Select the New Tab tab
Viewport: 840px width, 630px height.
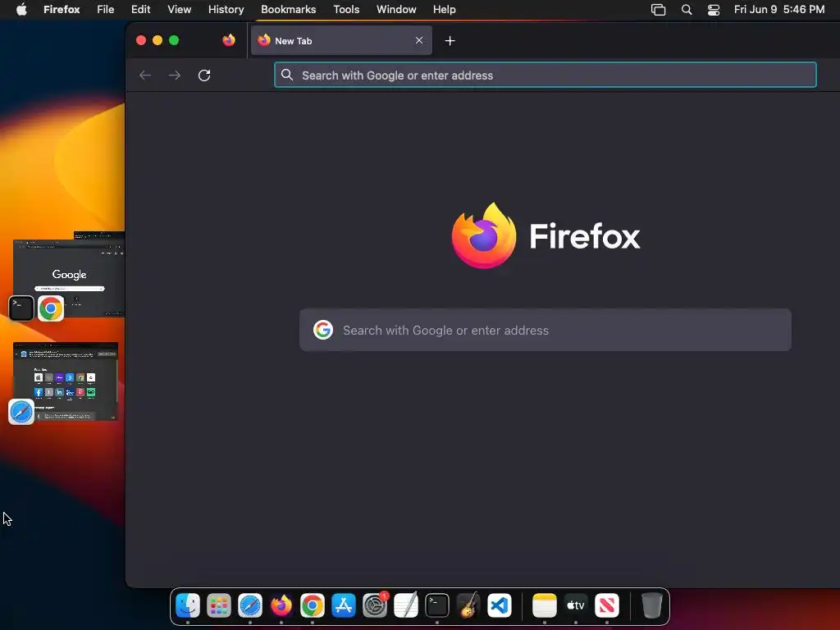341,41
